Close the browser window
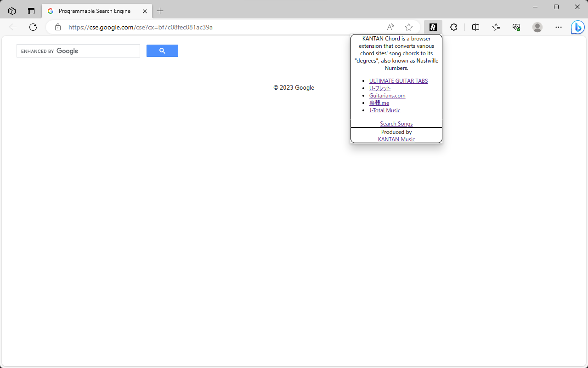588x368 pixels. [577, 7]
